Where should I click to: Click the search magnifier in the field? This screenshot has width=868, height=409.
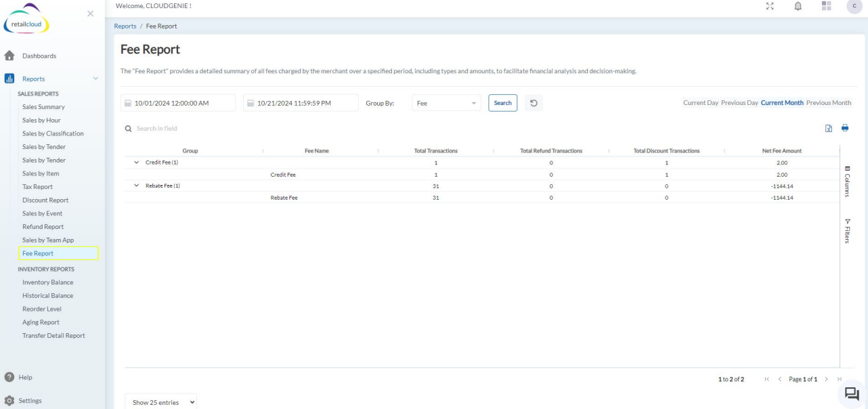coord(130,128)
